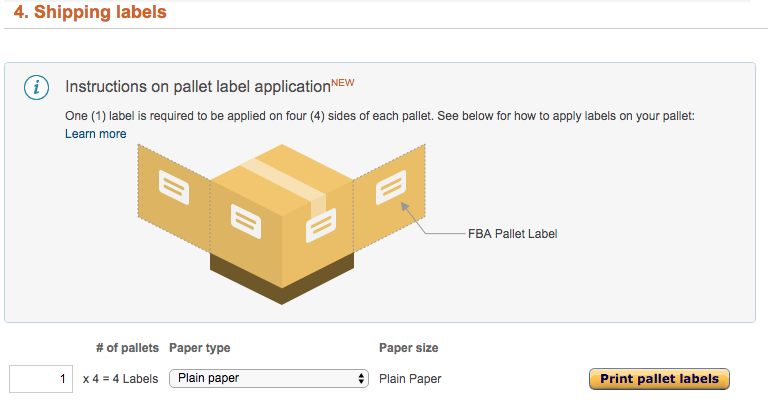Click the Plain paper dropdown arrows
The width and height of the screenshot is (768, 419).
361,378
